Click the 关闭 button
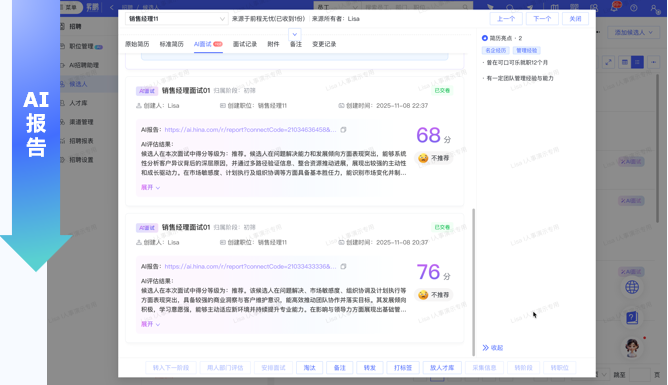Image resolution: width=668 pixels, height=385 pixels. click(575, 19)
